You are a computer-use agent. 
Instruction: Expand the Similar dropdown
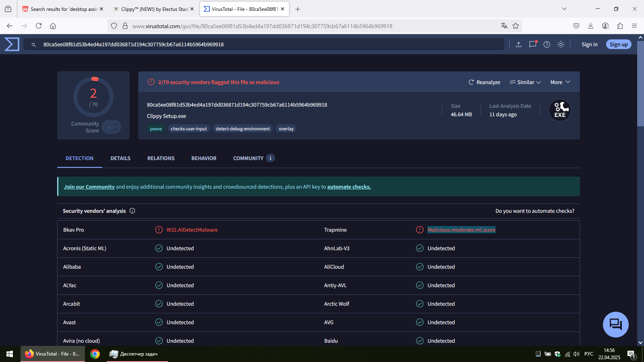point(525,82)
